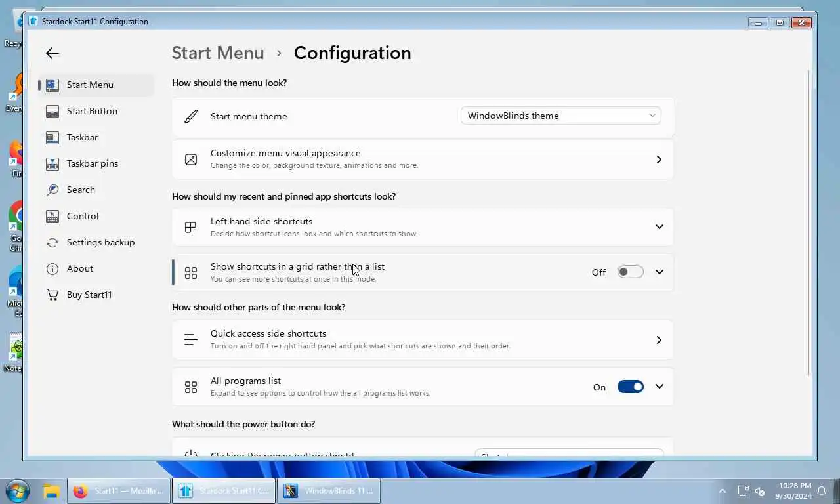Expand the All programs list options
This screenshot has width=840, height=504.
coord(660,387)
